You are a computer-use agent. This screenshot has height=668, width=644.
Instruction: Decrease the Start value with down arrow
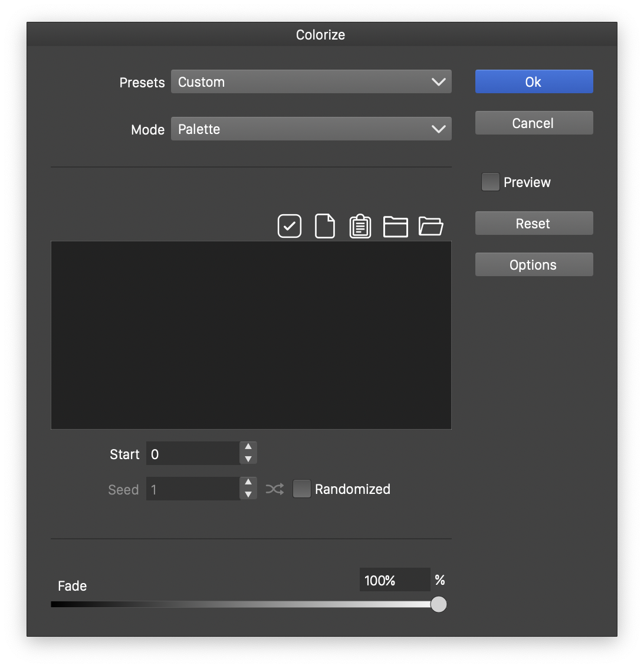(x=248, y=459)
